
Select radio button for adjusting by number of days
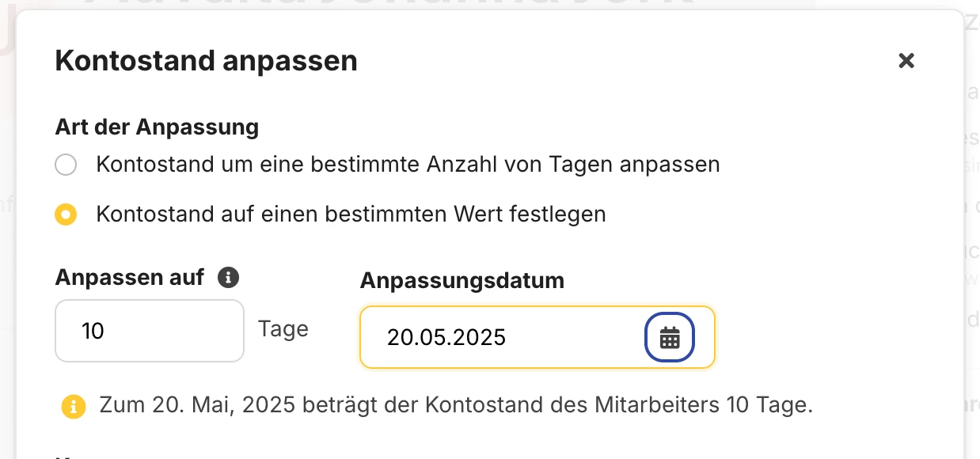pyautogui.click(x=66, y=165)
